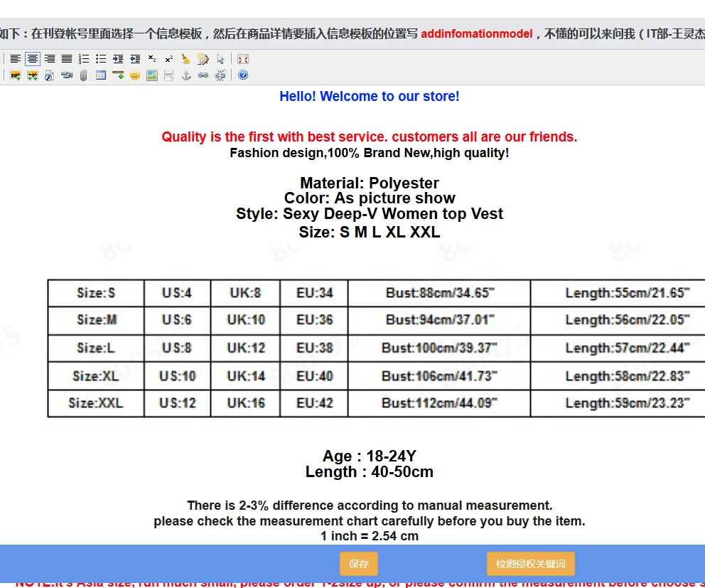Click the 检测侵权关键词 button
Viewport: 705px width, 588px height.
[x=531, y=564]
